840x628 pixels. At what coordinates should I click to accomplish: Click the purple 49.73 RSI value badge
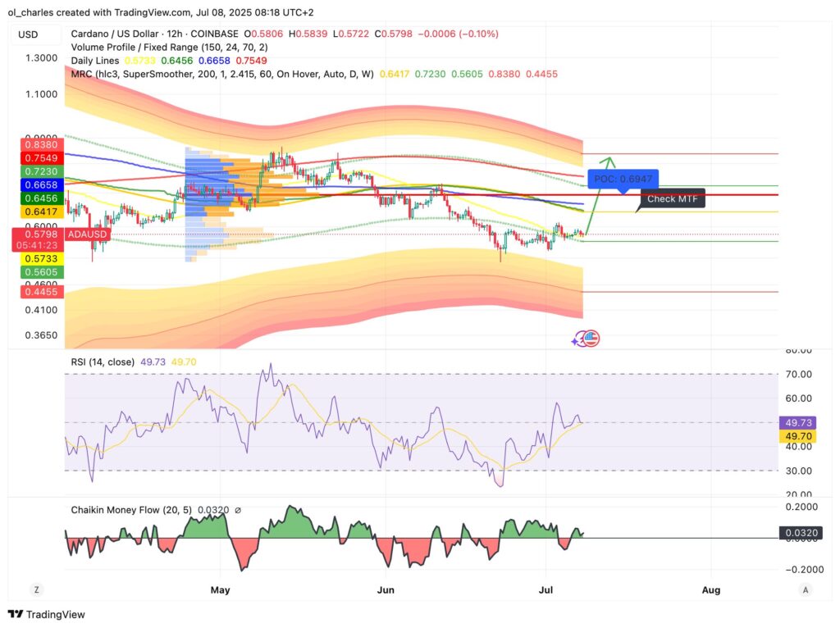click(797, 422)
